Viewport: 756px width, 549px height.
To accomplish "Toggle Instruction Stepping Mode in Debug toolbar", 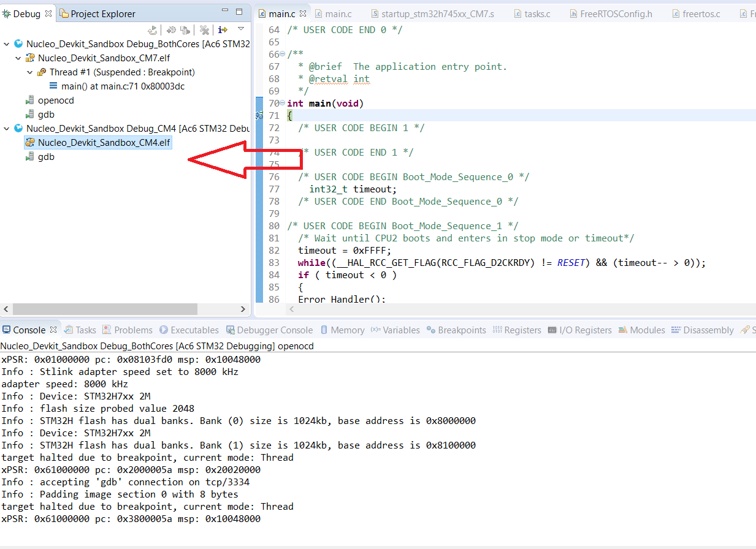I will tap(223, 29).
